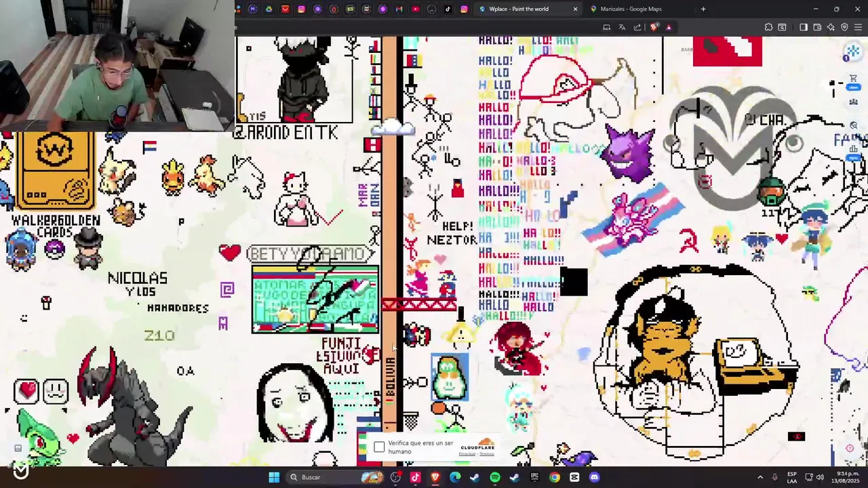
Task: Open the Leo AI assistant icon
Action: click(831, 27)
